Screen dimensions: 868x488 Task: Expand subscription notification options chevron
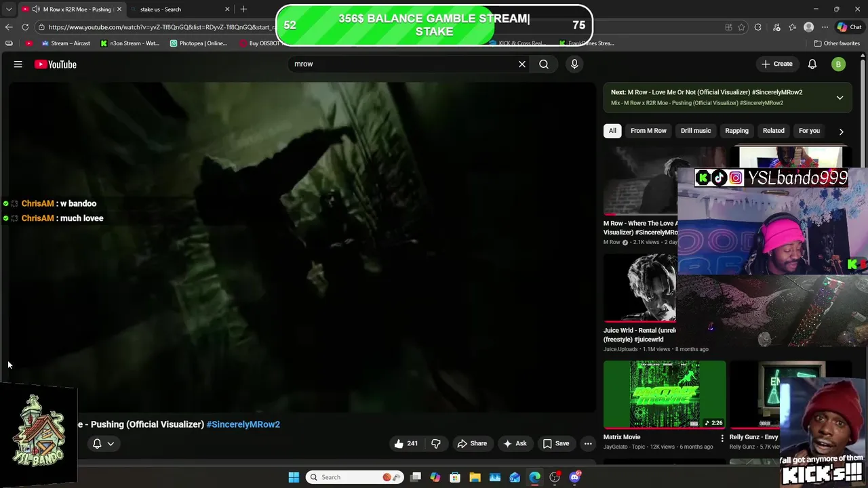point(111,444)
